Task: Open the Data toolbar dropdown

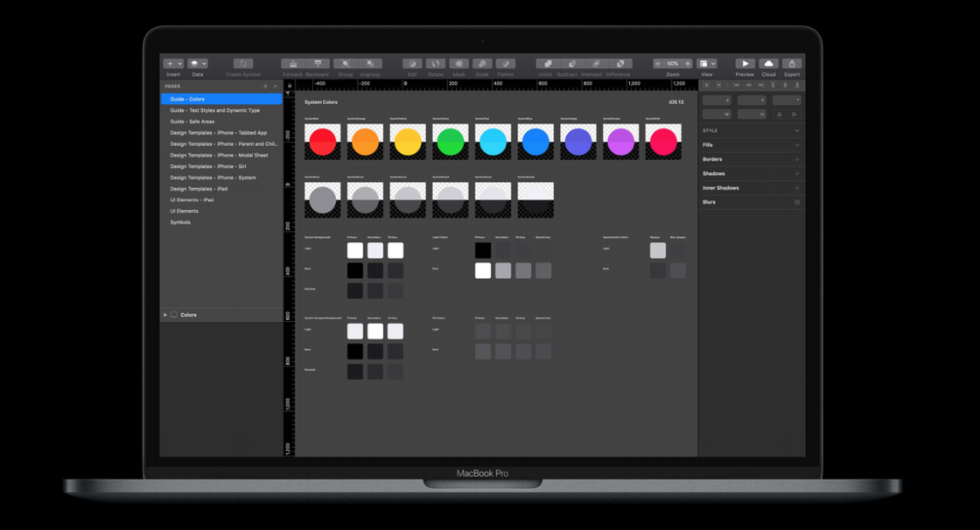Action: click(x=198, y=64)
